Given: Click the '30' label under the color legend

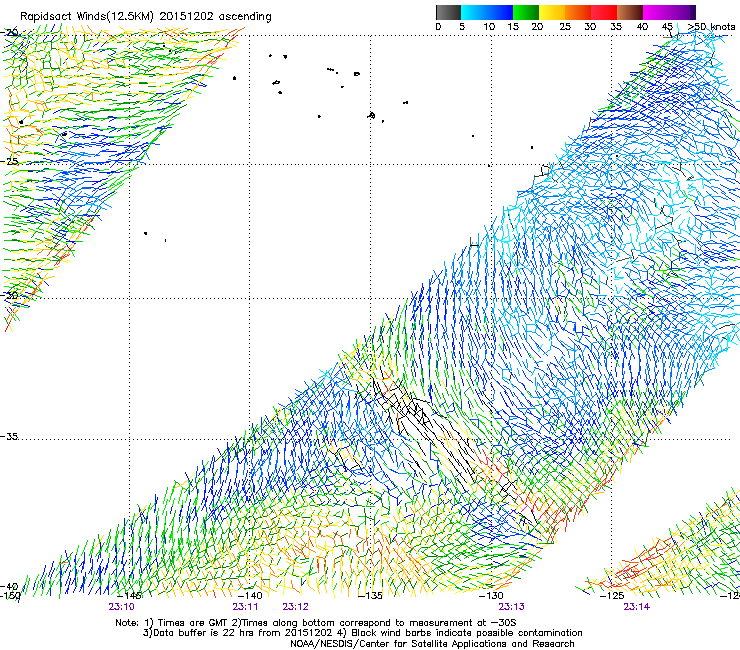Looking at the screenshot, I should click(x=590, y=26).
